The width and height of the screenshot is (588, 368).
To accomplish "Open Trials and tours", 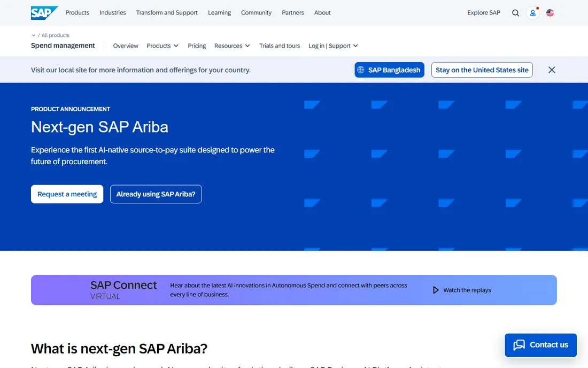I will [280, 46].
